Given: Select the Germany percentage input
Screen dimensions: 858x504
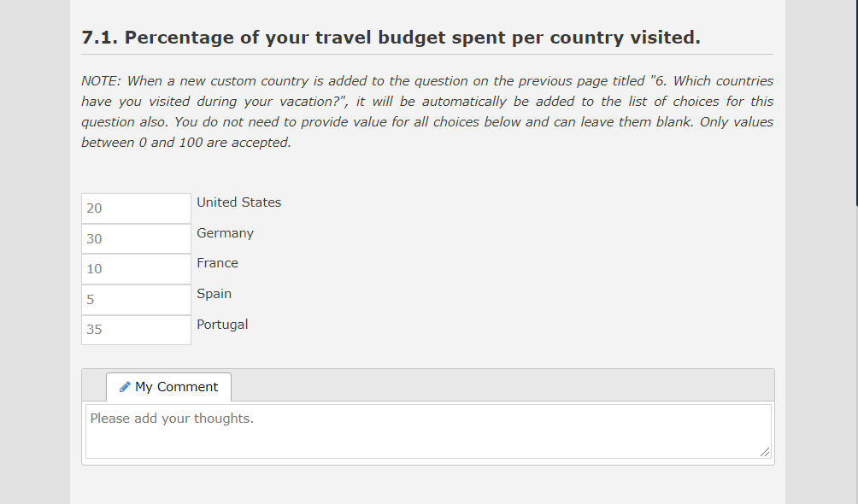Looking at the screenshot, I should [x=136, y=239].
